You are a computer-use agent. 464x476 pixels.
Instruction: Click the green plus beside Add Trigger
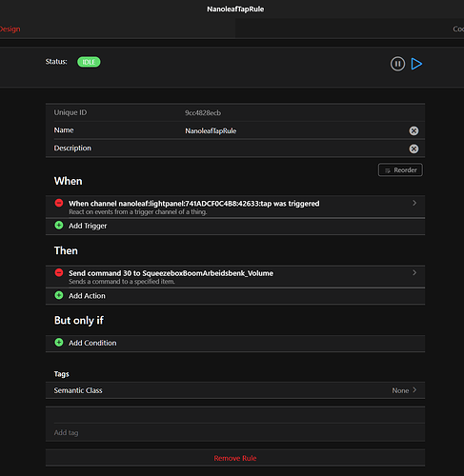tap(59, 226)
